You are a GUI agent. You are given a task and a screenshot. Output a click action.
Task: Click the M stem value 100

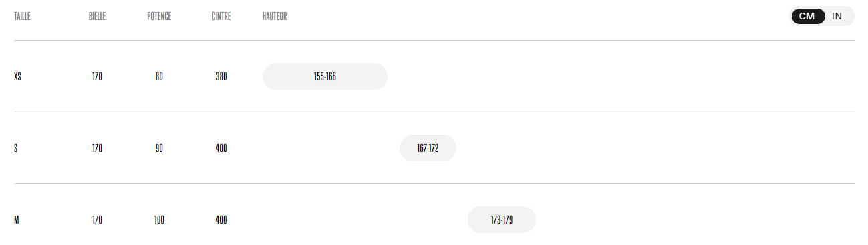coord(159,220)
